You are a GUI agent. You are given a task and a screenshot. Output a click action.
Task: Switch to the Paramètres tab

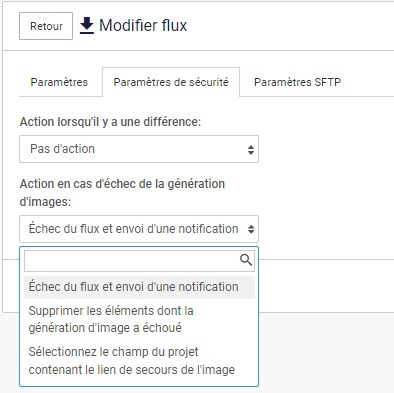click(x=59, y=82)
